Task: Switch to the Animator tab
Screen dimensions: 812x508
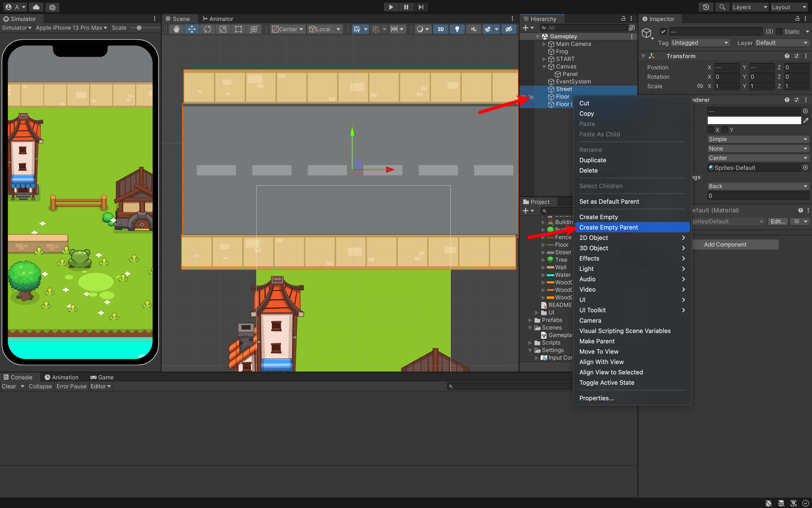Action: pyautogui.click(x=218, y=19)
